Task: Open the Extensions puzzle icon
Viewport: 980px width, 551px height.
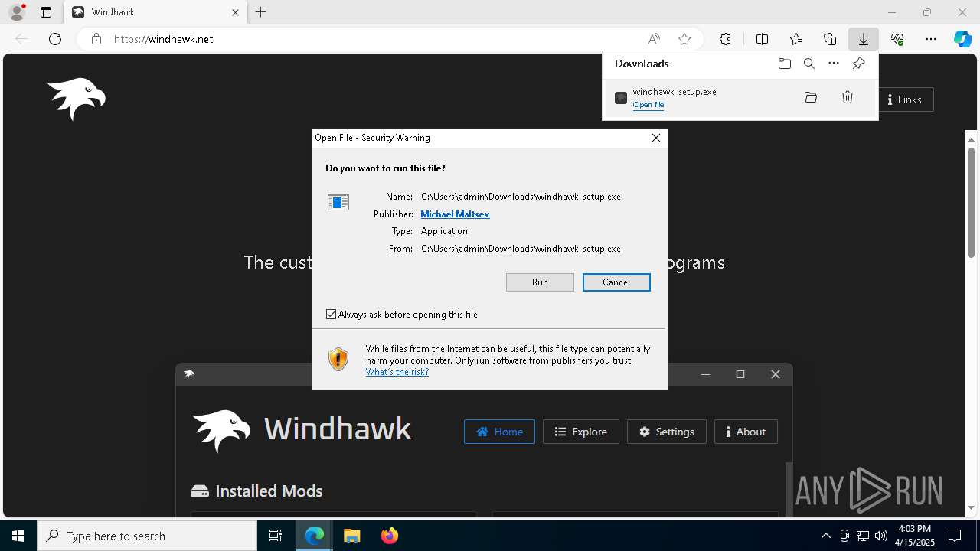Action: (725, 39)
